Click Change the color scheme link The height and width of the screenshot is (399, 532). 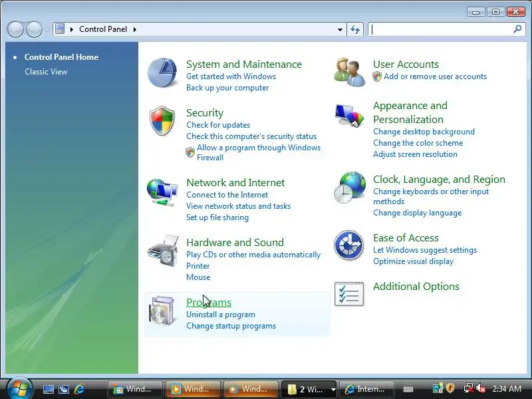418,143
